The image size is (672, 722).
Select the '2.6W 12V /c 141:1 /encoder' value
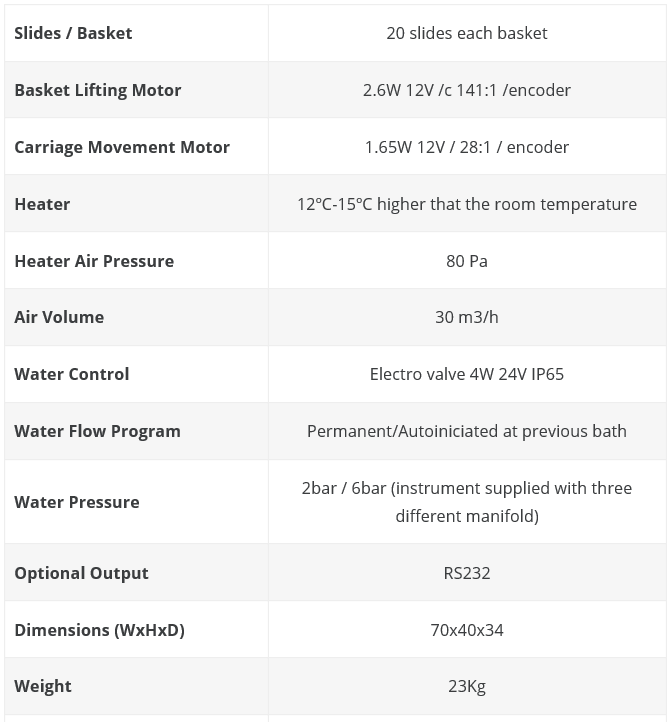[467, 90]
